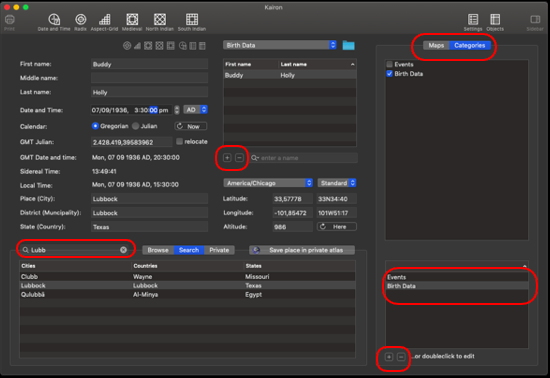Image resolution: width=550 pixels, height=378 pixels.
Task: Open the North Indian chart from the toolbar
Action: [x=160, y=22]
